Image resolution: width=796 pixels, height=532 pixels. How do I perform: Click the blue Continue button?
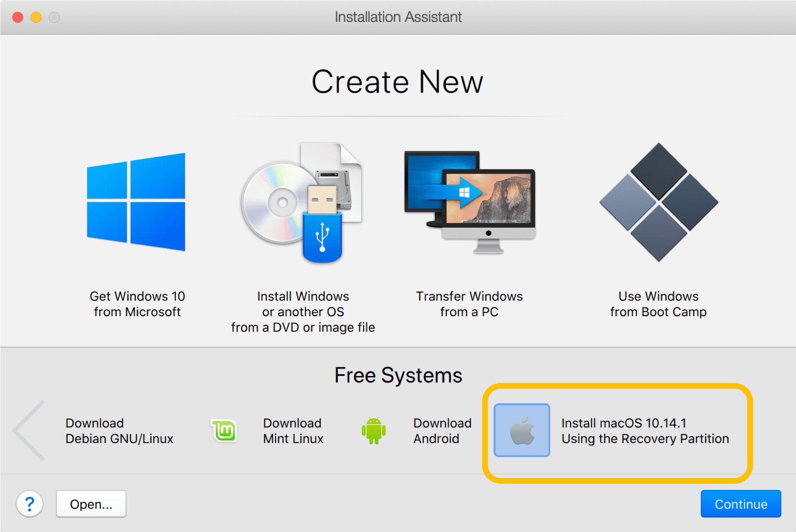(741, 504)
